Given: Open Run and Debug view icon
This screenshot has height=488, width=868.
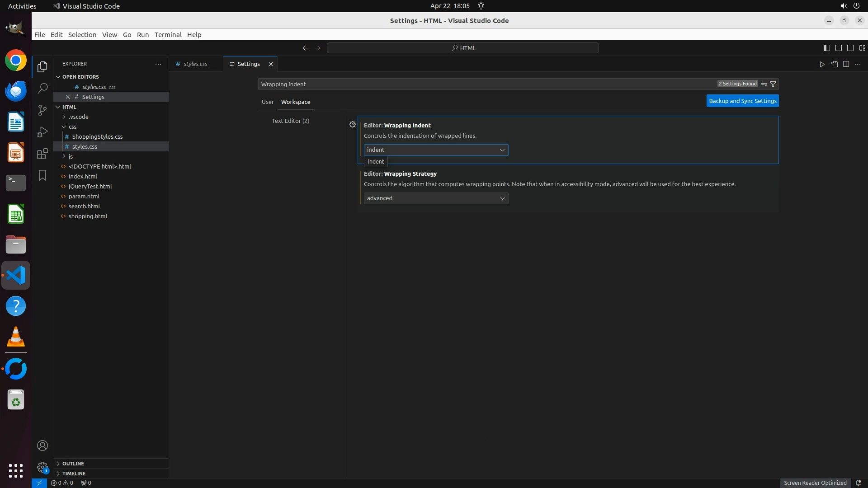Looking at the screenshot, I should click(x=42, y=132).
